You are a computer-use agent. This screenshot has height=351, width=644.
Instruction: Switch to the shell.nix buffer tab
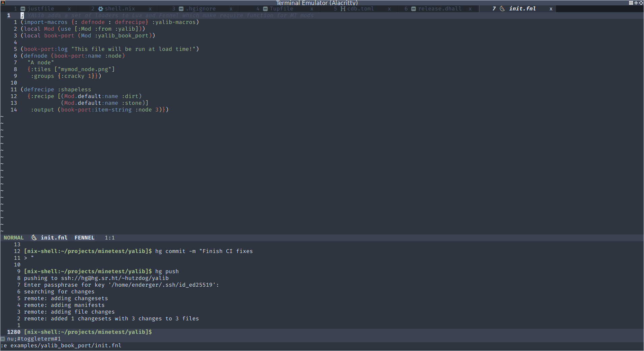point(120,9)
